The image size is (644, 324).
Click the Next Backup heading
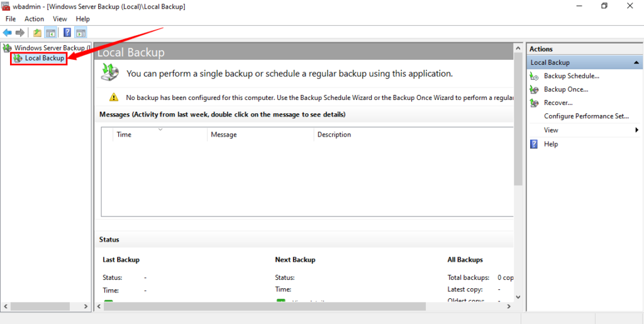pos(295,260)
